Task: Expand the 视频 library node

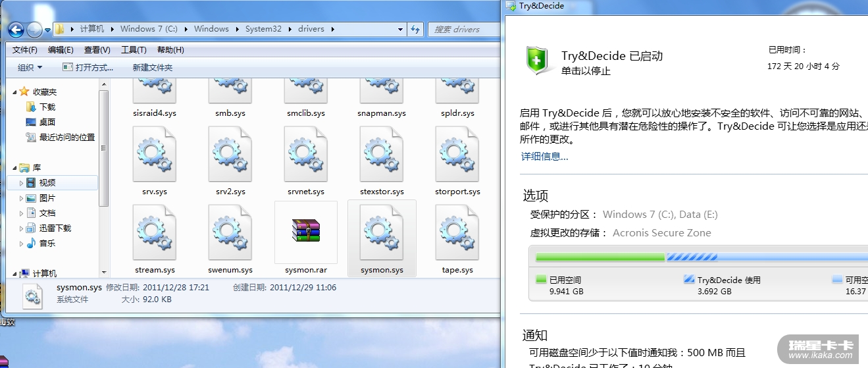Action: 21,183
